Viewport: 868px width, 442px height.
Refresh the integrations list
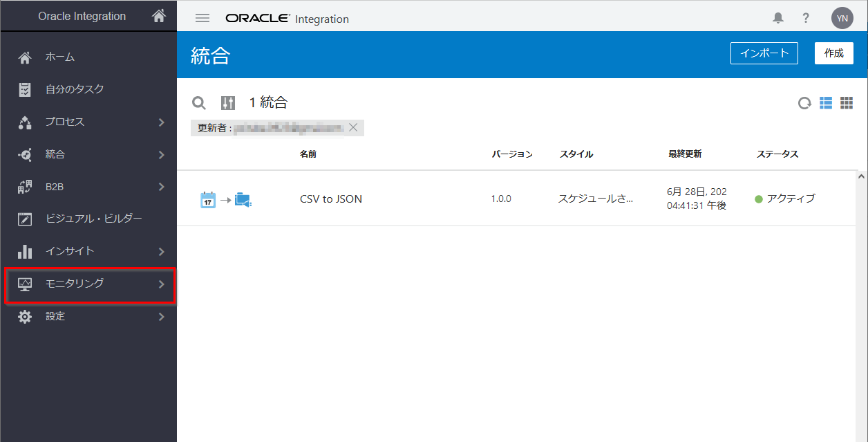[x=804, y=103]
